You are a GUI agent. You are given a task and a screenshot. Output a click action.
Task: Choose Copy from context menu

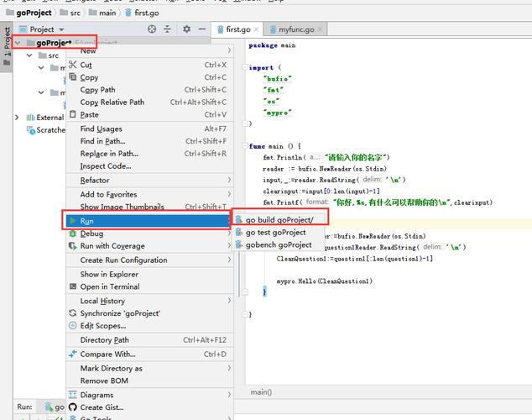pos(149,77)
